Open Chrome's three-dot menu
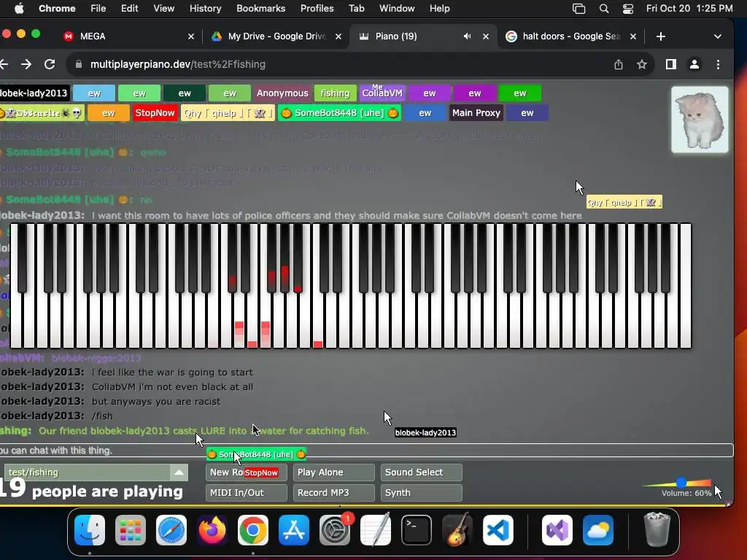747x560 pixels. [718, 64]
